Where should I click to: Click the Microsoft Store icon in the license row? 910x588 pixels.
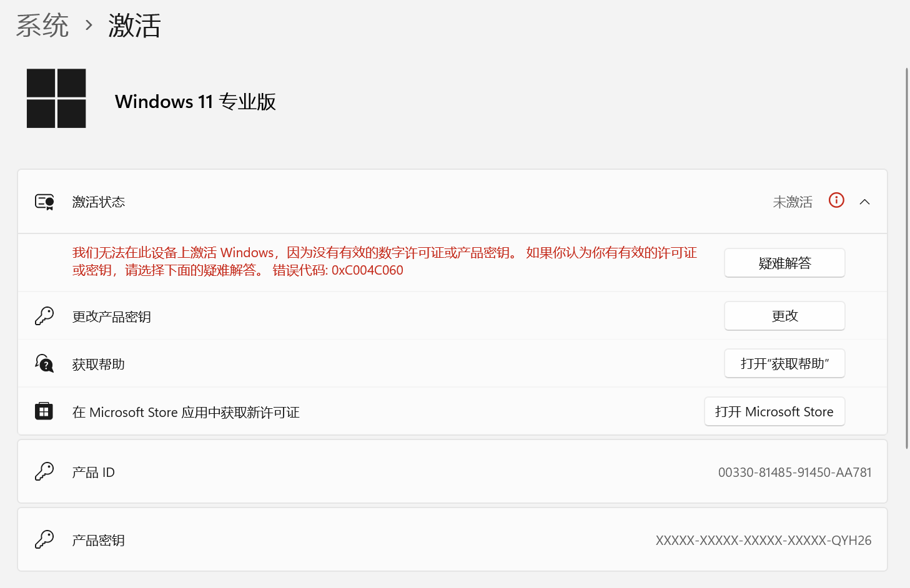[44, 411]
